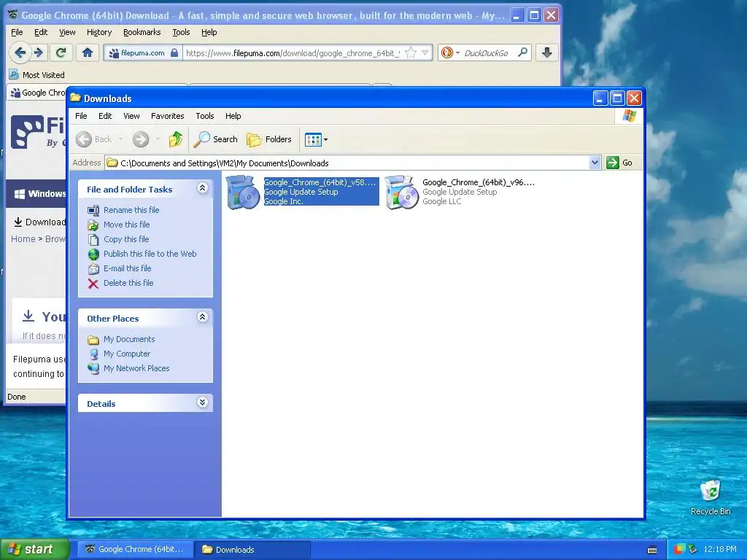Select the Chrome v58 installer icon

pyautogui.click(x=243, y=192)
